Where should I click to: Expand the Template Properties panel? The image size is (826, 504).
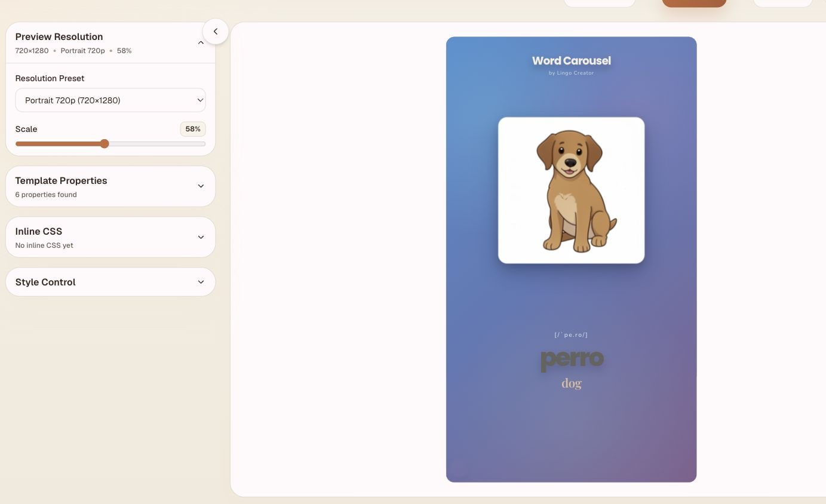click(x=110, y=186)
